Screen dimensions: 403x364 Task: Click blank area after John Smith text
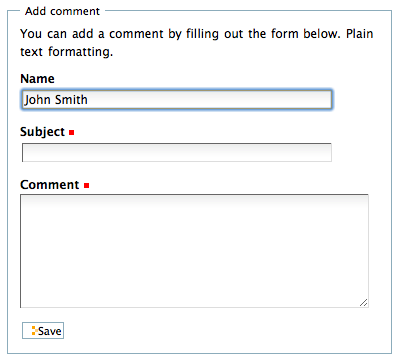coord(210,100)
